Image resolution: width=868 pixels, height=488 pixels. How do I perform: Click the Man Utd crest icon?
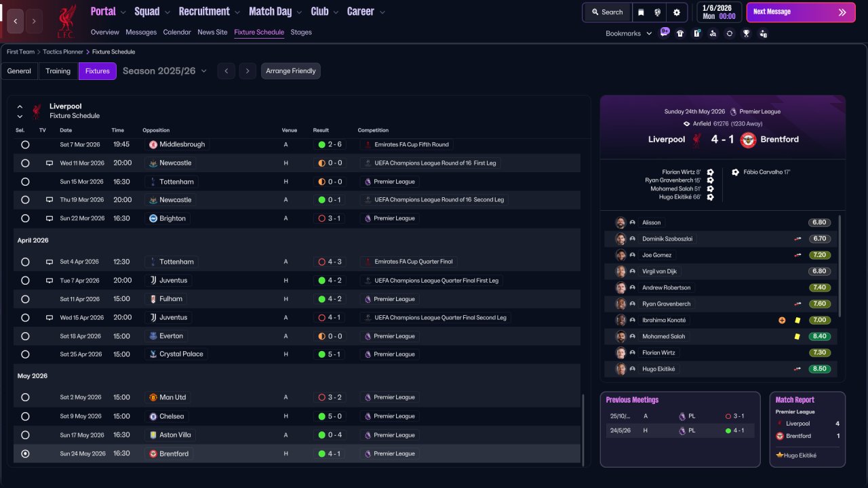pos(153,398)
